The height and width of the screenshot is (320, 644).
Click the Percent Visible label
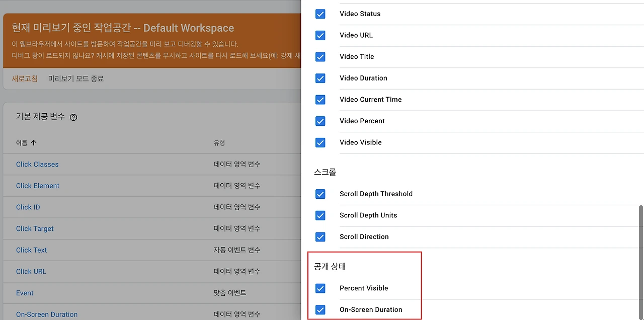(364, 288)
